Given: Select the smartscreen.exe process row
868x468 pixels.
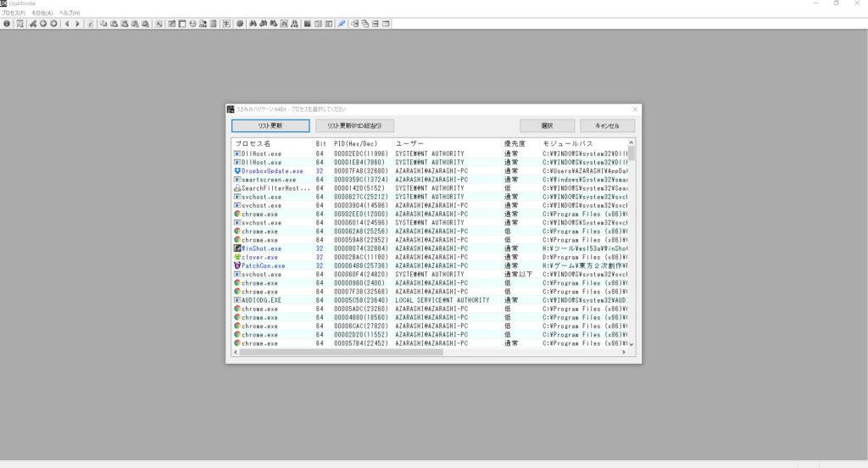Looking at the screenshot, I should (430, 180).
